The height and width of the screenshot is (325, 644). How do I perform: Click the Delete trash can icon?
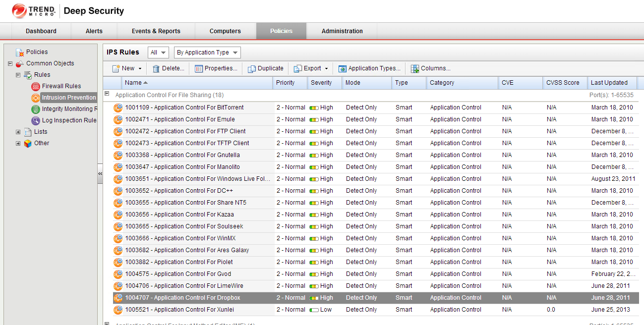coord(156,69)
